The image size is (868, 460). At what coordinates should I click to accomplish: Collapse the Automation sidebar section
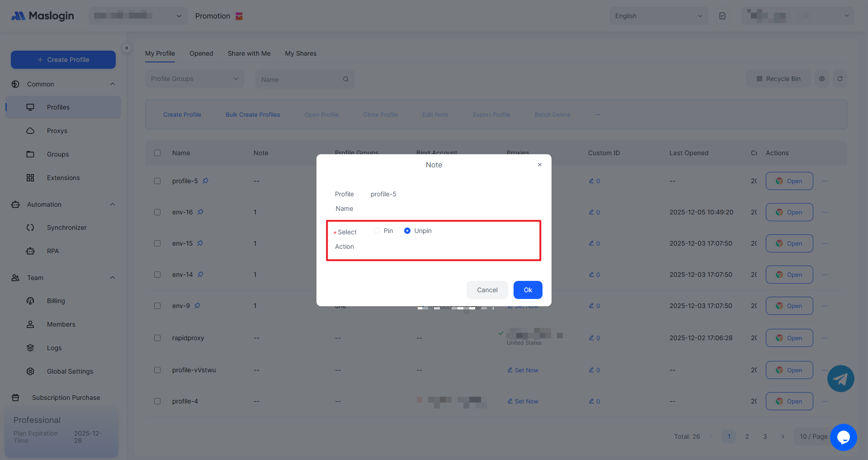(113, 204)
